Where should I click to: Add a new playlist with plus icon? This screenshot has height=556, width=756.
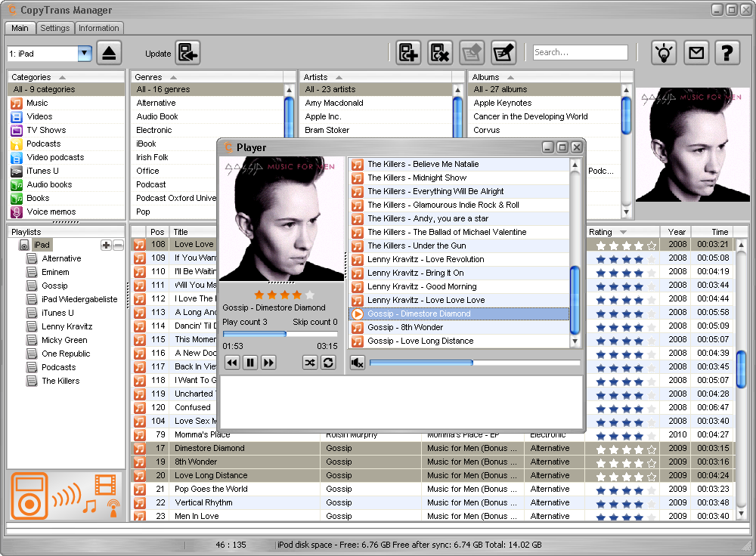pos(106,246)
